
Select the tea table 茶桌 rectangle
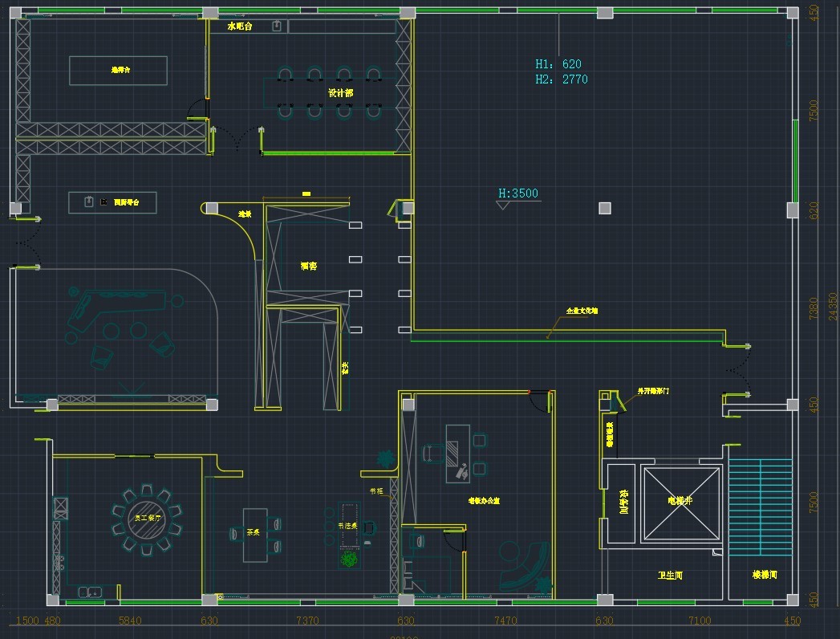click(255, 535)
